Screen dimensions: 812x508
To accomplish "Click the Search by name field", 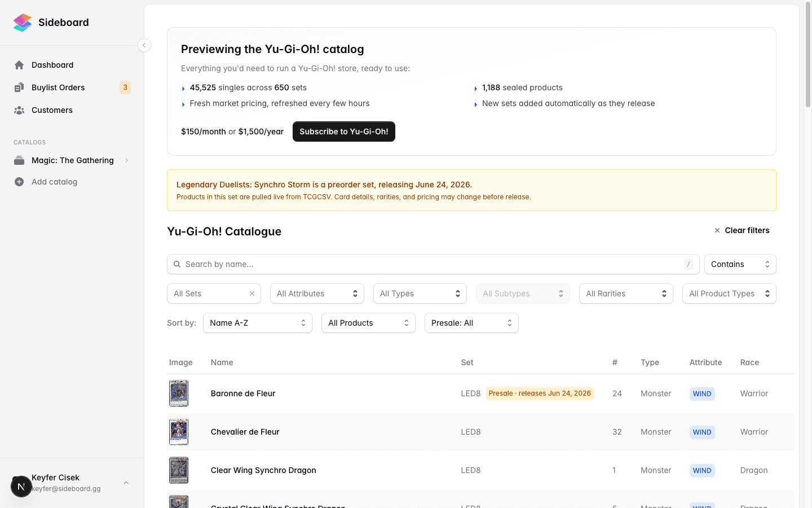I will coord(433,264).
